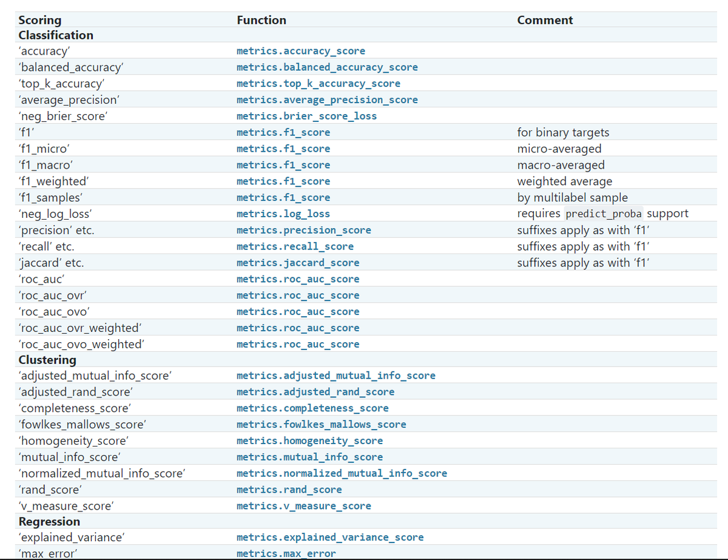Select the 'max_error' scoring name
Screen dimensions: 728x560
48,553
